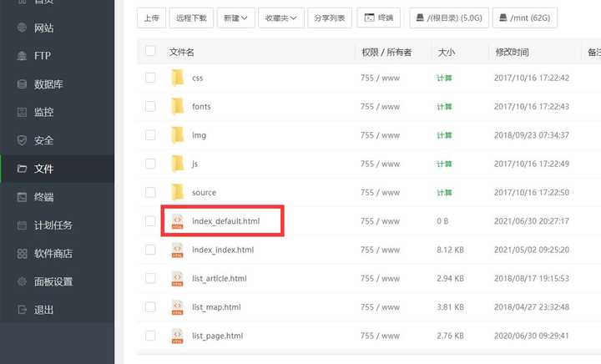This screenshot has height=364, width=601.
Task: Open the file name index_default.html
Action: tap(225, 221)
